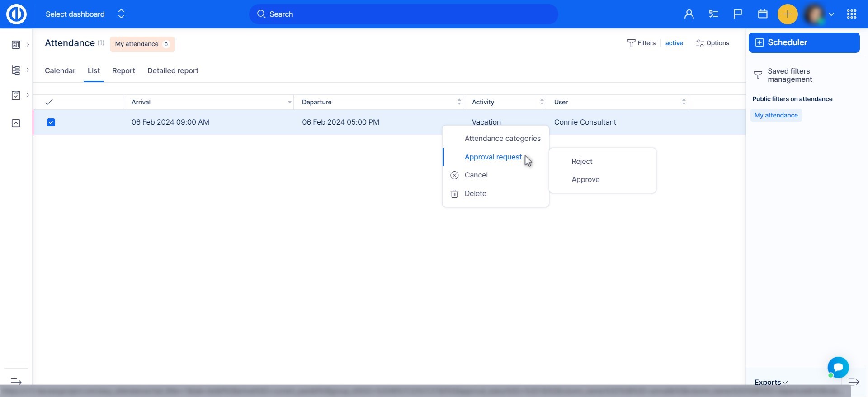Click the application logo icon

click(x=16, y=14)
